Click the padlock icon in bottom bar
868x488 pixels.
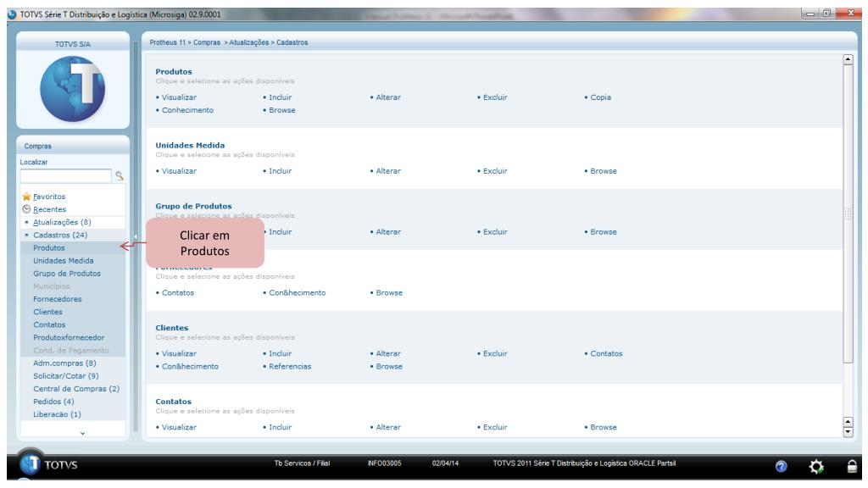click(x=852, y=467)
